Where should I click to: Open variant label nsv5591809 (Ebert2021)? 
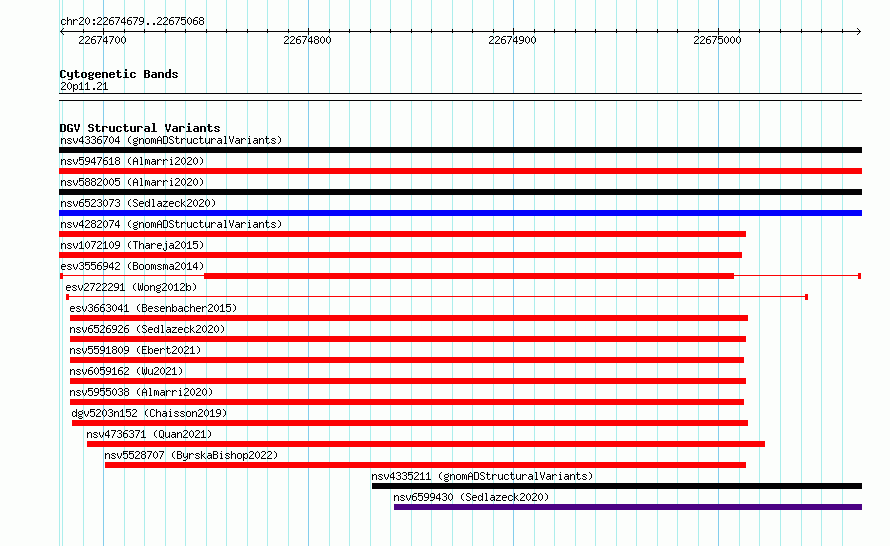(x=135, y=350)
